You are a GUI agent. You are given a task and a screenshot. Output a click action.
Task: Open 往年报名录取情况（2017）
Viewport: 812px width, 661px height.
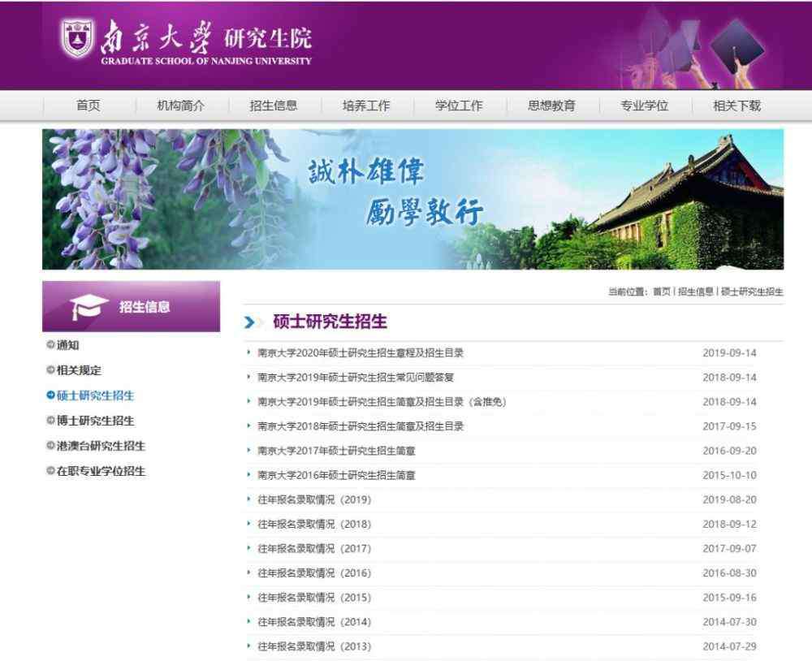tap(314, 549)
